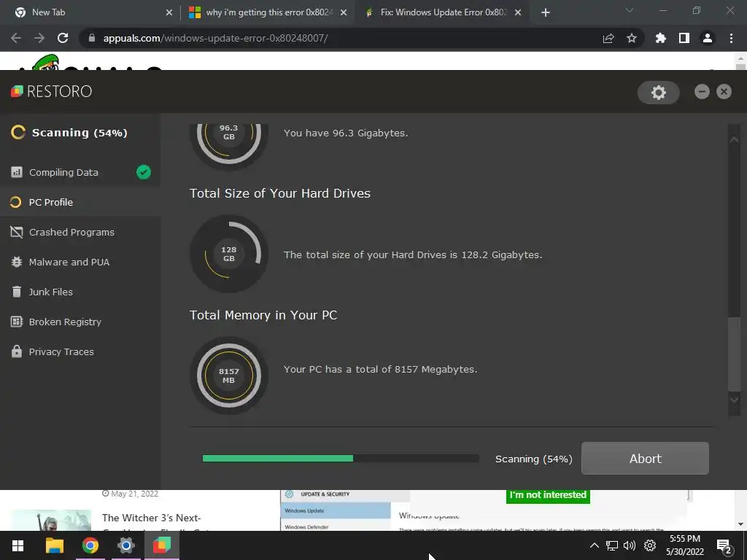
Task: Reload the Chrome page
Action: [x=63, y=38]
